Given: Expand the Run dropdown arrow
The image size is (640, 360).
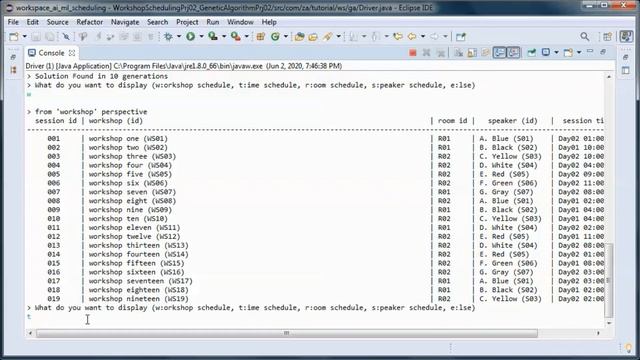Looking at the screenshot, I should (201, 37).
